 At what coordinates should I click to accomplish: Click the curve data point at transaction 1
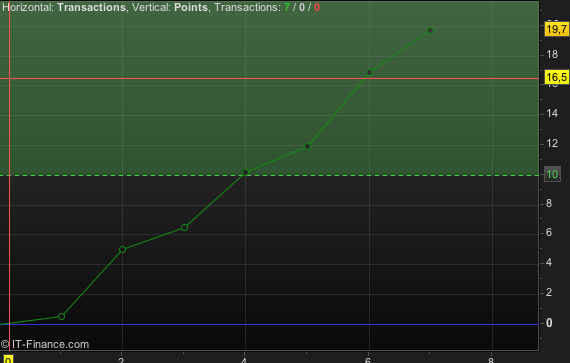pyautogui.click(x=61, y=316)
